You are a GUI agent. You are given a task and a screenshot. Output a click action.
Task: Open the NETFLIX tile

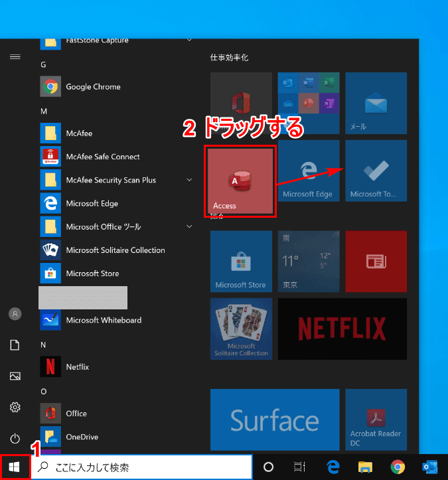(342, 329)
